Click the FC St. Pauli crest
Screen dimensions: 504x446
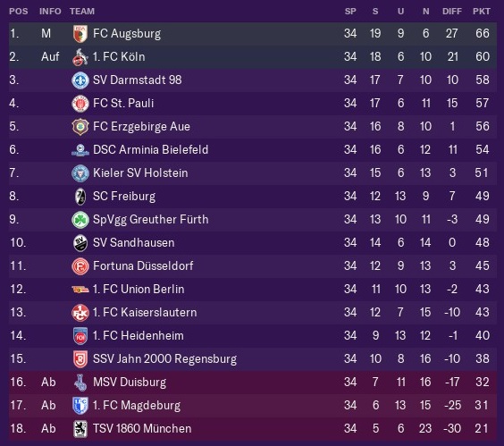click(80, 104)
